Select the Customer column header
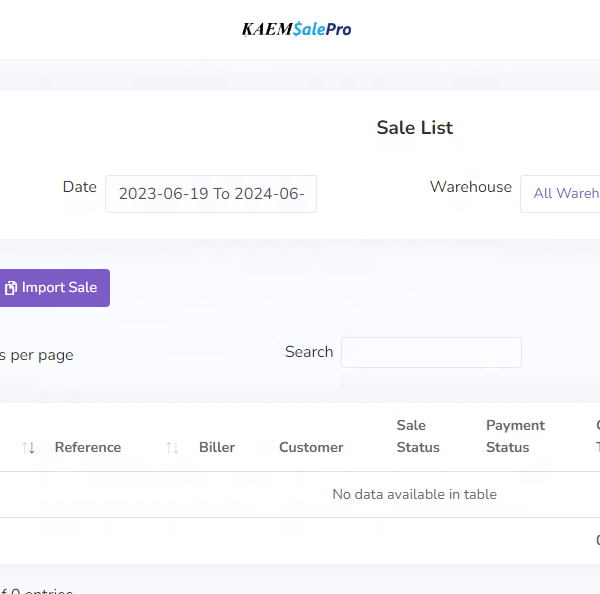The height and width of the screenshot is (594, 600). point(311,448)
